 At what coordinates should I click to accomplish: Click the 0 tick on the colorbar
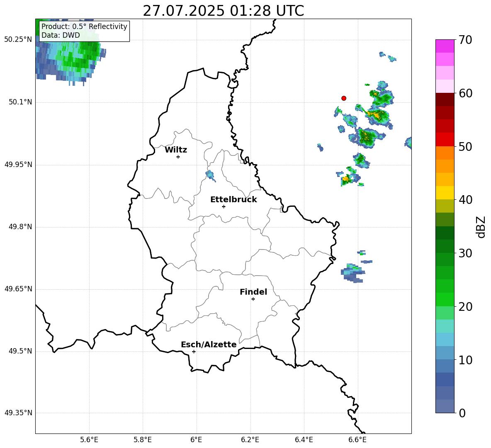click(462, 413)
